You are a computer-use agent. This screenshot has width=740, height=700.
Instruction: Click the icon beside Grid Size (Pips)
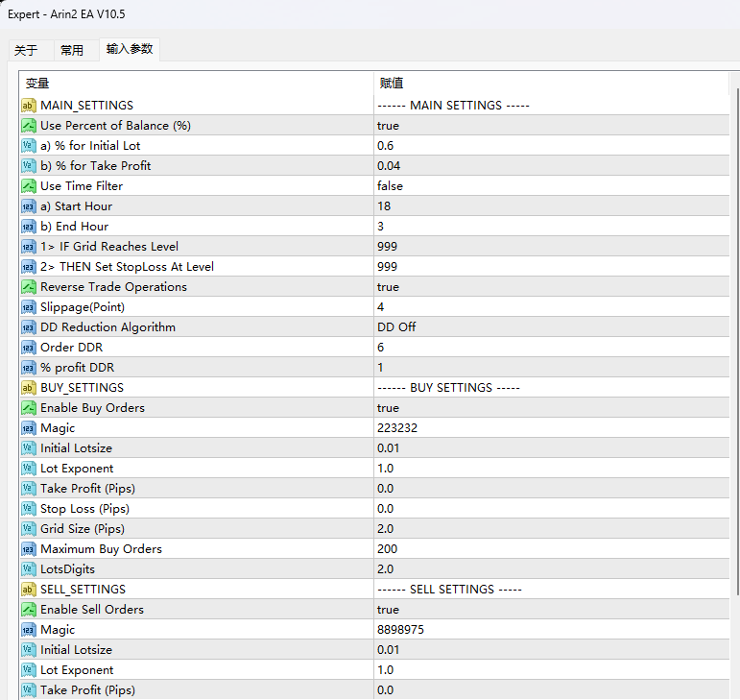click(28, 529)
